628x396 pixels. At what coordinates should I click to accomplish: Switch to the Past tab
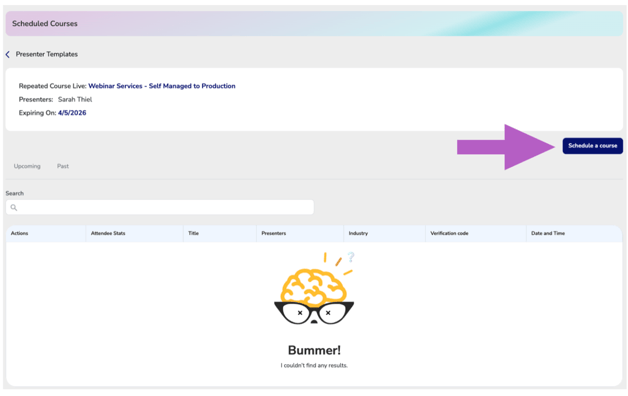[63, 166]
